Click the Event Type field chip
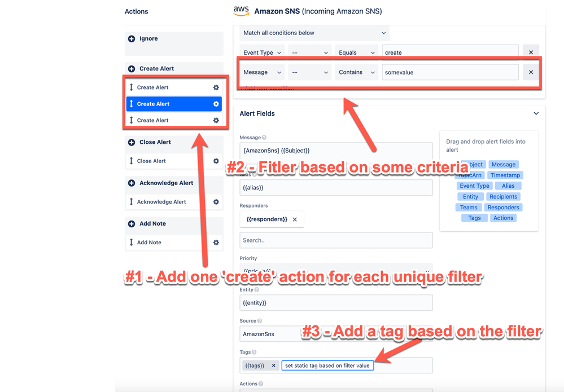 pyautogui.click(x=474, y=186)
